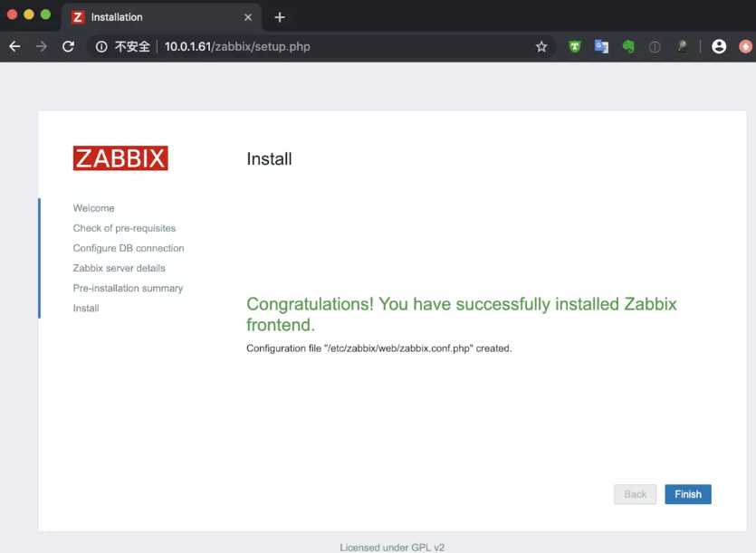This screenshot has width=756, height=553.
Task: Click the grey circled-i extension icon
Action: click(655, 47)
